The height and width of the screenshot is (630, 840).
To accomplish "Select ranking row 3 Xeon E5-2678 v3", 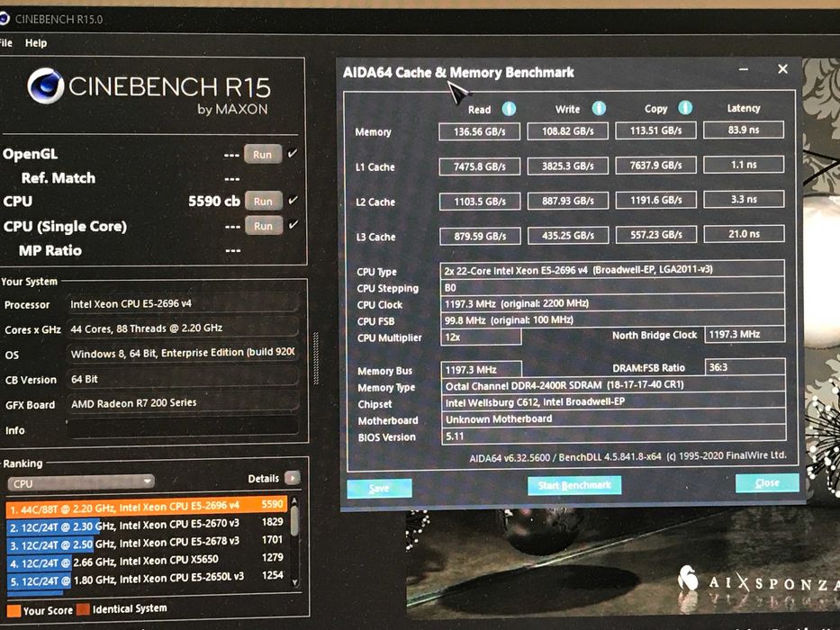I will [x=147, y=544].
